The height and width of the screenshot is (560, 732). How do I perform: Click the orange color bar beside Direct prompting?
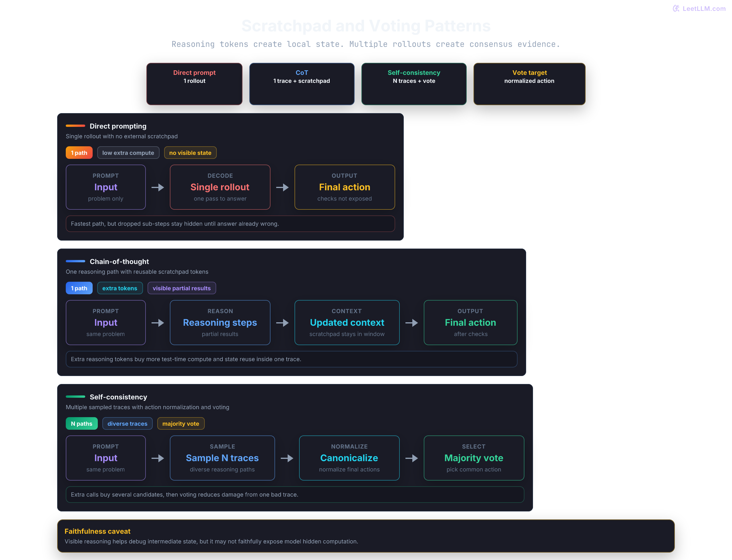(75, 126)
